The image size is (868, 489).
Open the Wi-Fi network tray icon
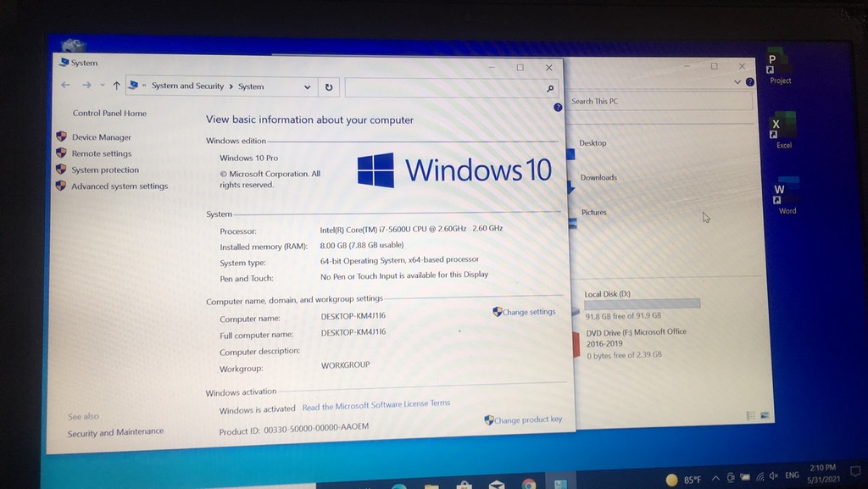pos(760,476)
